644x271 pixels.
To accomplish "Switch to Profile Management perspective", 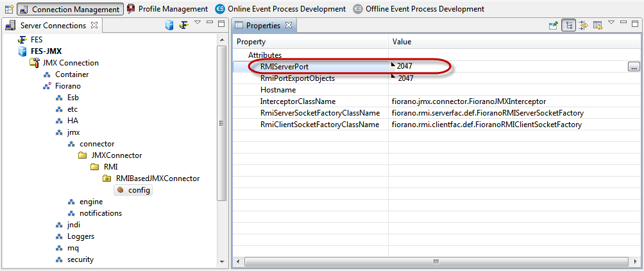I will coord(167,9).
